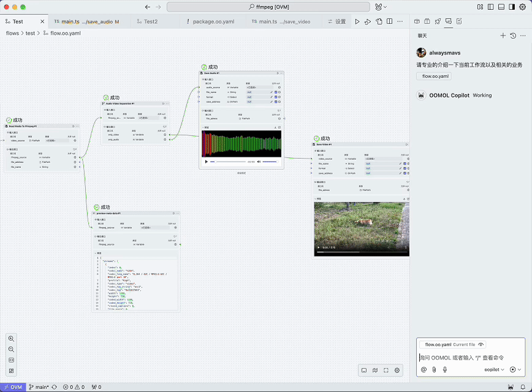This screenshot has height=392, width=532.
Task: Click the zoom in magnifier on canvas
Action: tap(11, 339)
